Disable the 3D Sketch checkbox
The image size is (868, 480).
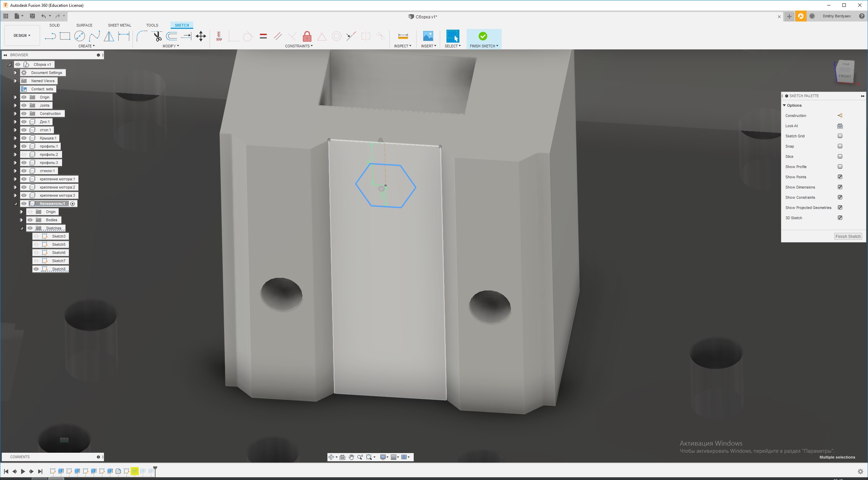[x=840, y=218]
